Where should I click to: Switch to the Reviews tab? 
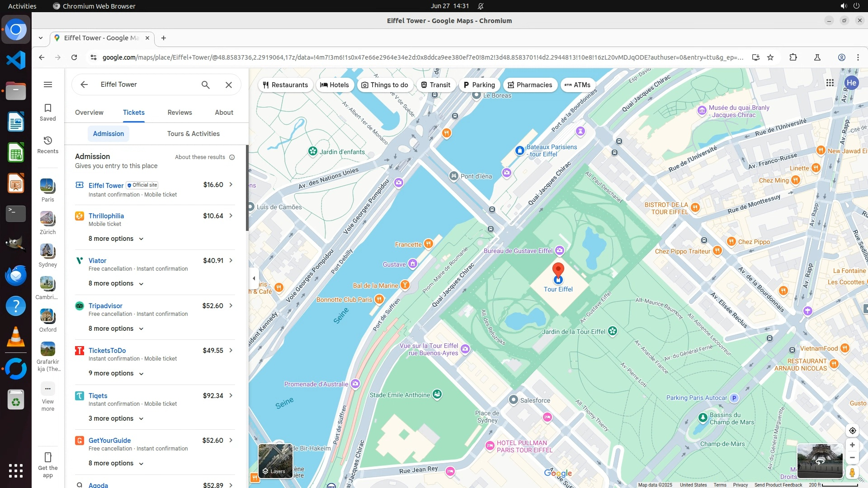[179, 113]
